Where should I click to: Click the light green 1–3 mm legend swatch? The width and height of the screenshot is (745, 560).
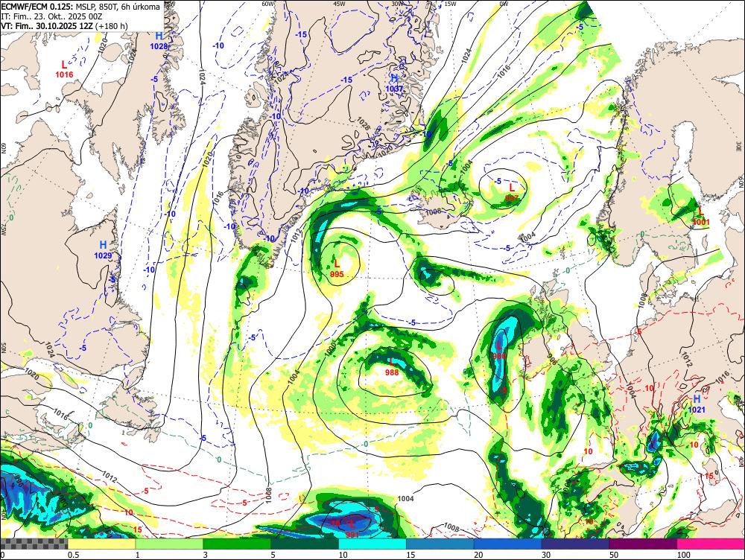coord(169,544)
